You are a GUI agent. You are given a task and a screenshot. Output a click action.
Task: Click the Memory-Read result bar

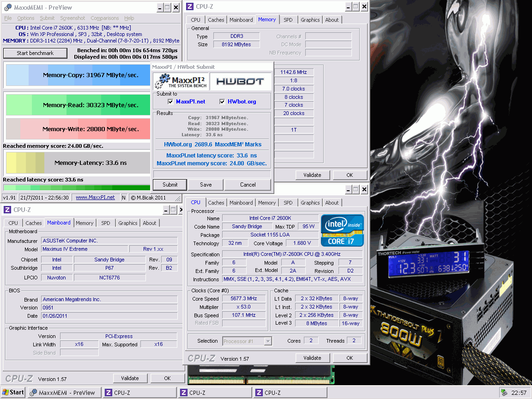78,105
